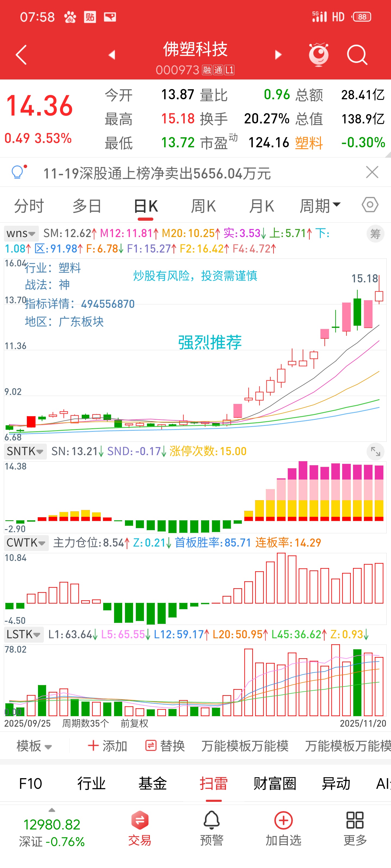Add stock via 加自选 plus icon
Image resolution: width=391 pixels, height=868 pixels.
[x=283, y=829]
